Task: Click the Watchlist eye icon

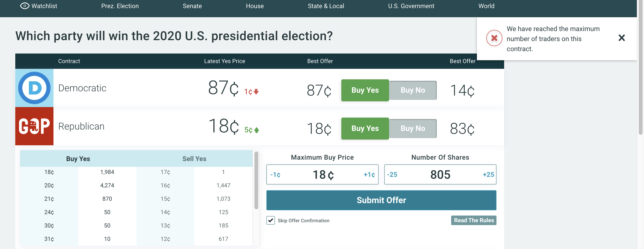Action: point(25,6)
